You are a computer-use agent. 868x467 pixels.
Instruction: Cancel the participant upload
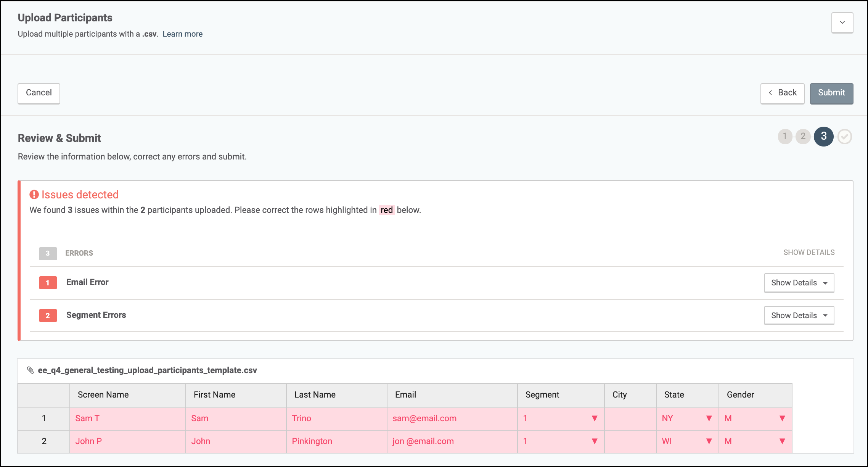[x=39, y=93]
